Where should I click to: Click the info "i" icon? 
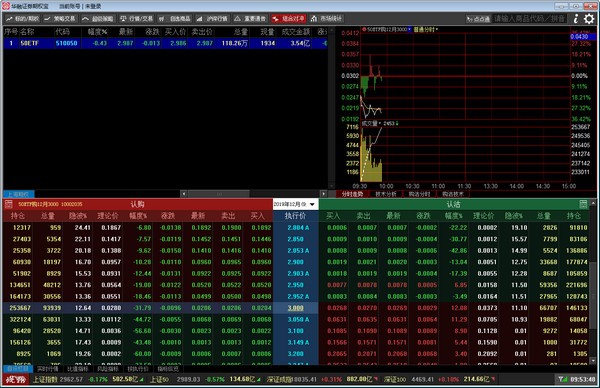(x=576, y=18)
